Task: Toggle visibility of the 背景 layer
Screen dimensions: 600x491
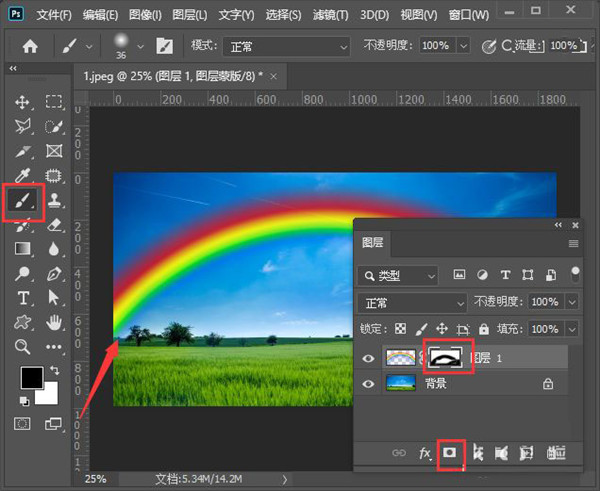Action: tap(368, 383)
